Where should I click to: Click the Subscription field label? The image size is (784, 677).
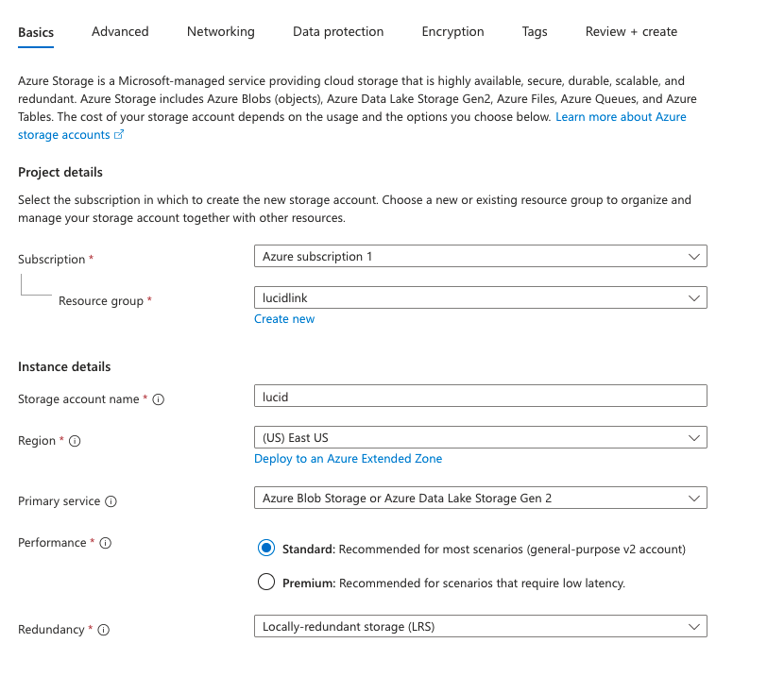(52, 260)
